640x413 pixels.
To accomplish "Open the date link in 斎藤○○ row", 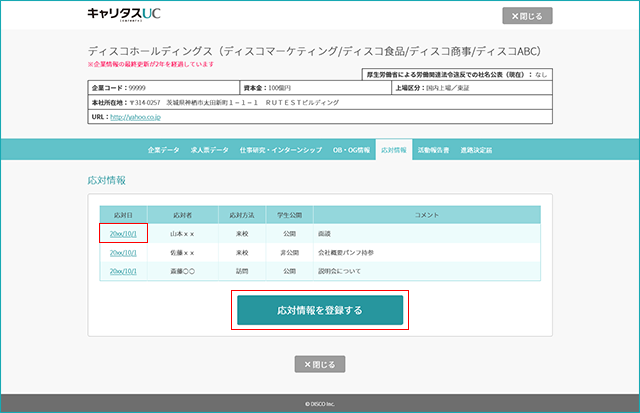I will pos(123,271).
